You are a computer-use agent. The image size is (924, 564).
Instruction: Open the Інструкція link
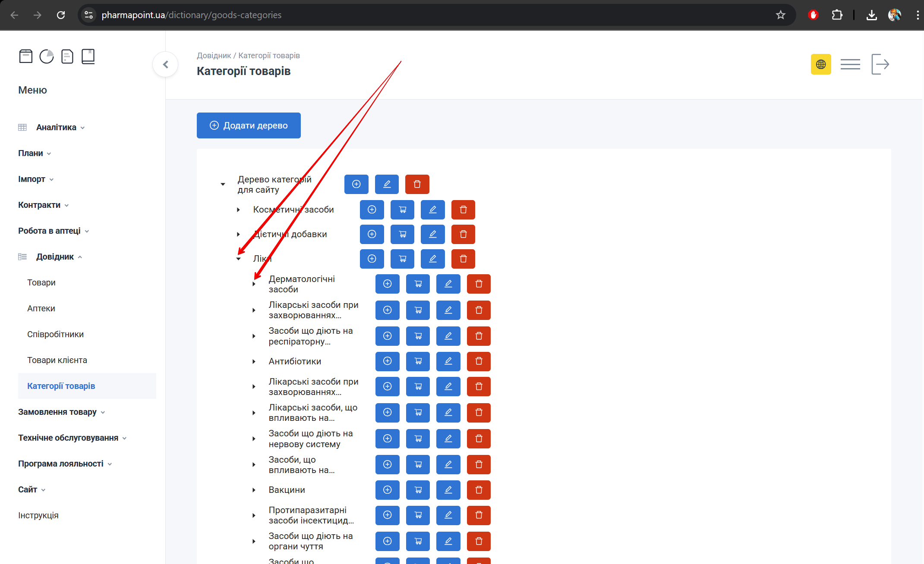pyautogui.click(x=38, y=515)
